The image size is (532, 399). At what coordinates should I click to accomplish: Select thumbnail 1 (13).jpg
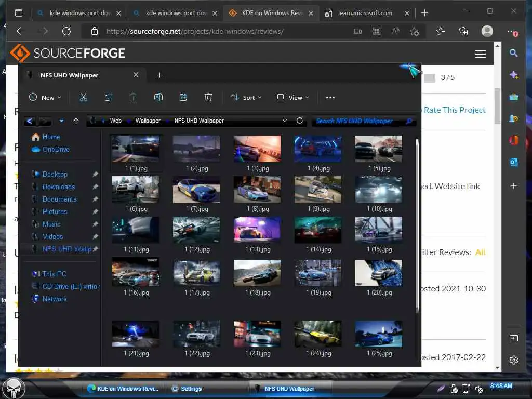click(258, 234)
